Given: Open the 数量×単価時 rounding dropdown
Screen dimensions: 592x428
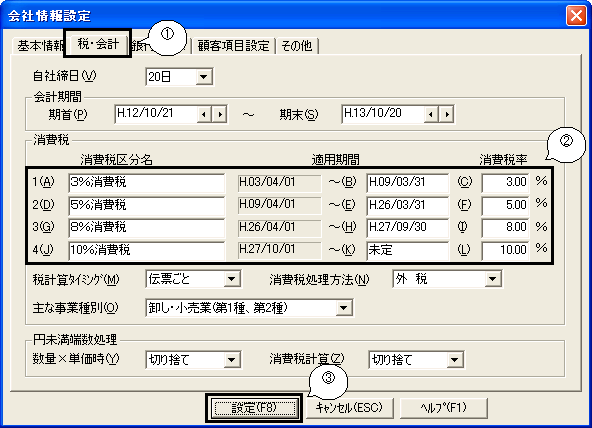Looking at the screenshot, I should 193,360.
